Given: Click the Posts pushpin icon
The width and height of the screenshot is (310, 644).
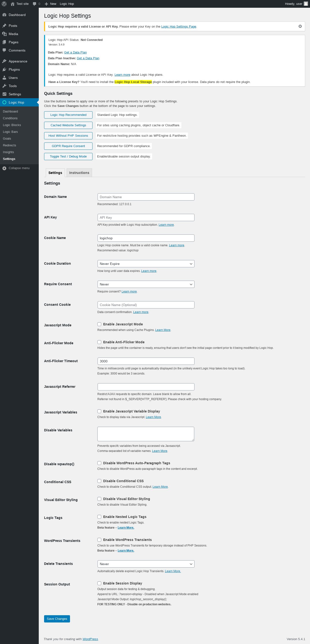Looking at the screenshot, I should pyautogui.click(x=4, y=26).
